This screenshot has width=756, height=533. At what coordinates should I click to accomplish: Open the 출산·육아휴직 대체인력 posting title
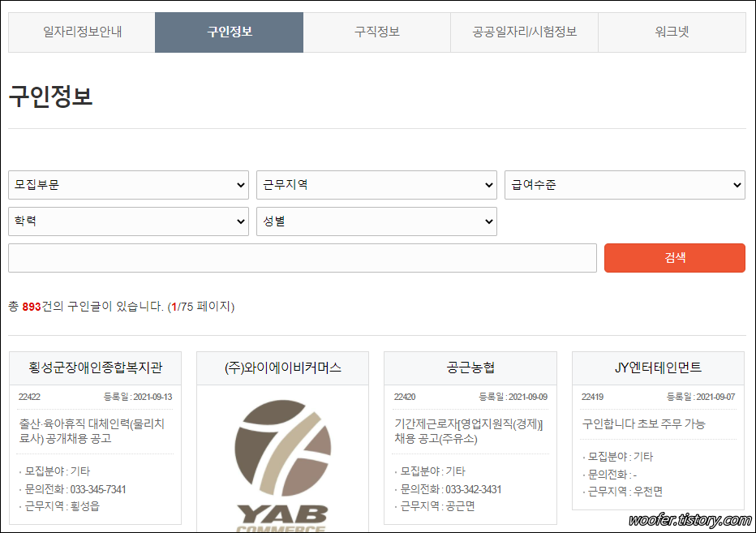click(x=92, y=432)
